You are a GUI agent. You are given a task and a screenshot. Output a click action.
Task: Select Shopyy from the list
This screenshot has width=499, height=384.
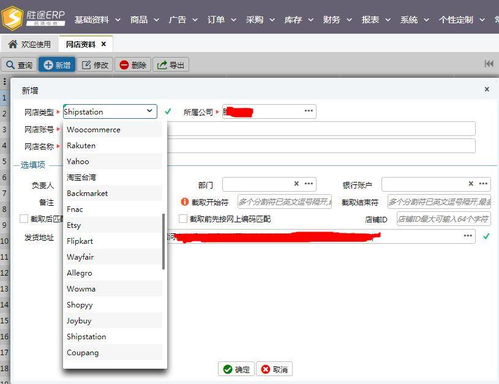tap(114, 305)
